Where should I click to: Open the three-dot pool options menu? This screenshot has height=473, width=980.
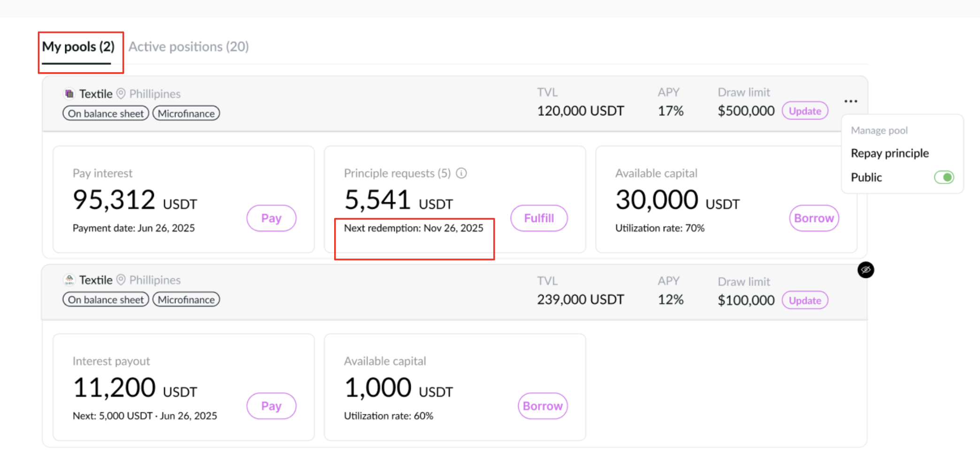tap(850, 101)
